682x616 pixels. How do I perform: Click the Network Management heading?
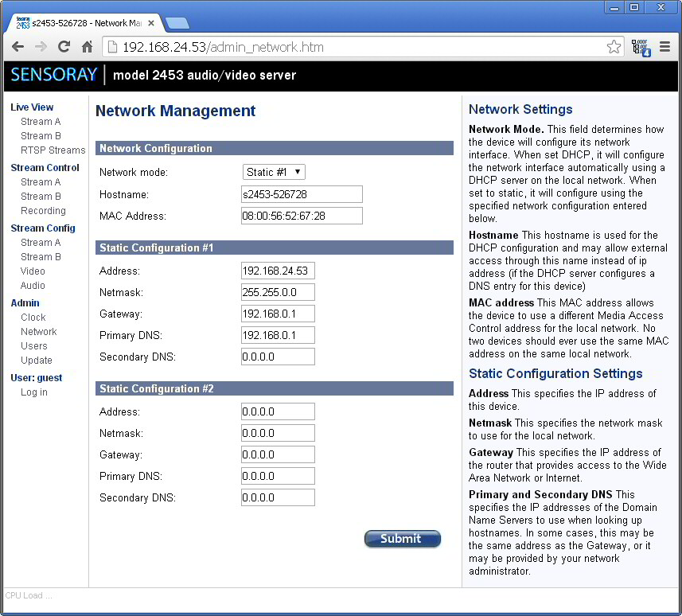[x=175, y=111]
